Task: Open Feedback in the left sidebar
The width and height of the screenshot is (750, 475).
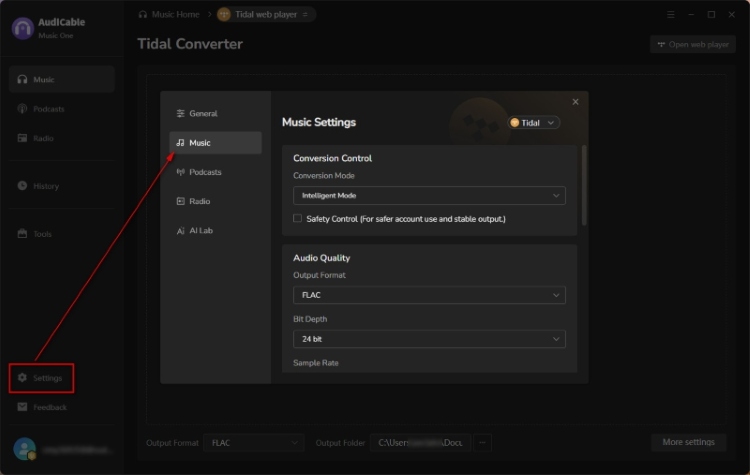Action: coord(62,407)
